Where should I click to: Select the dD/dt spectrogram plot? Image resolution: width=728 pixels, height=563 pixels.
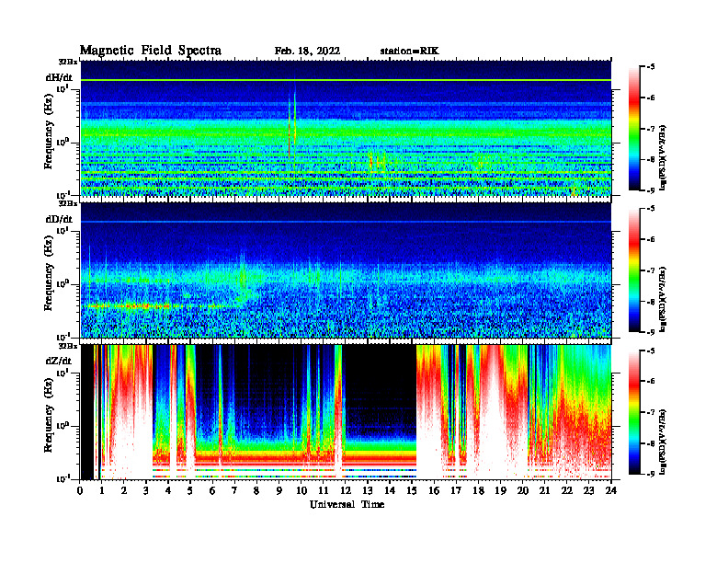click(346, 270)
